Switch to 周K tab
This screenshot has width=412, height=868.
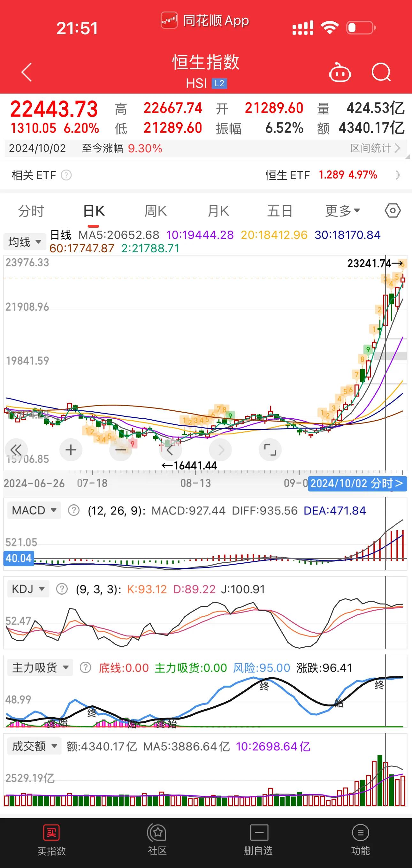[156, 211]
